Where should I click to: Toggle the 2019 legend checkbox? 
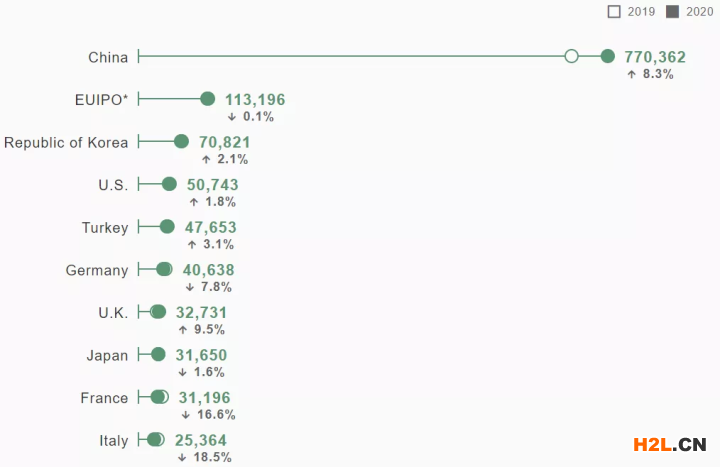tap(614, 12)
